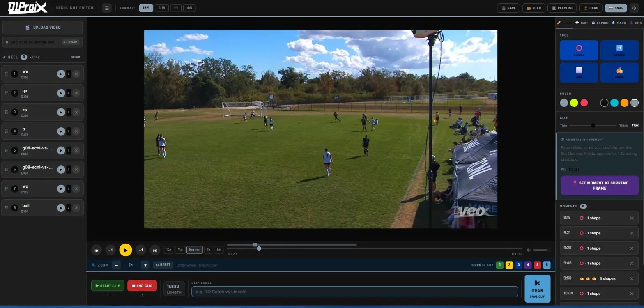Step forward one frame
Image resolution: width=644 pixels, height=308 pixels.
141,250
